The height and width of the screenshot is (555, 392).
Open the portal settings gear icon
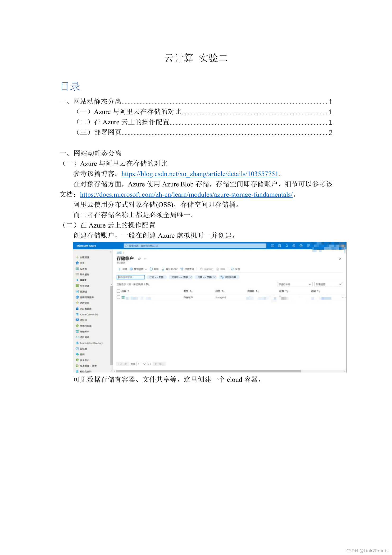294,246
